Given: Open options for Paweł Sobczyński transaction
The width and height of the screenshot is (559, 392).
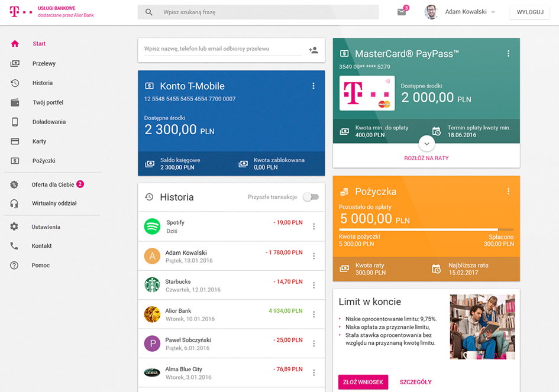Looking at the screenshot, I should point(314,344).
